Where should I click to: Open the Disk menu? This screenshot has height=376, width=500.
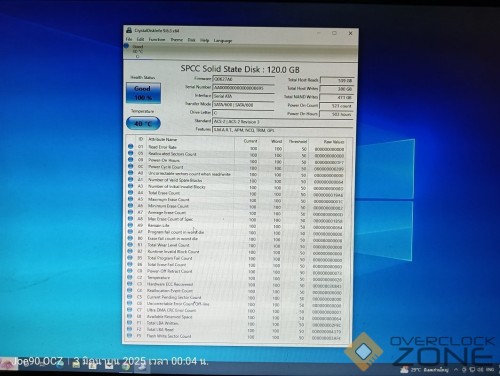click(191, 40)
